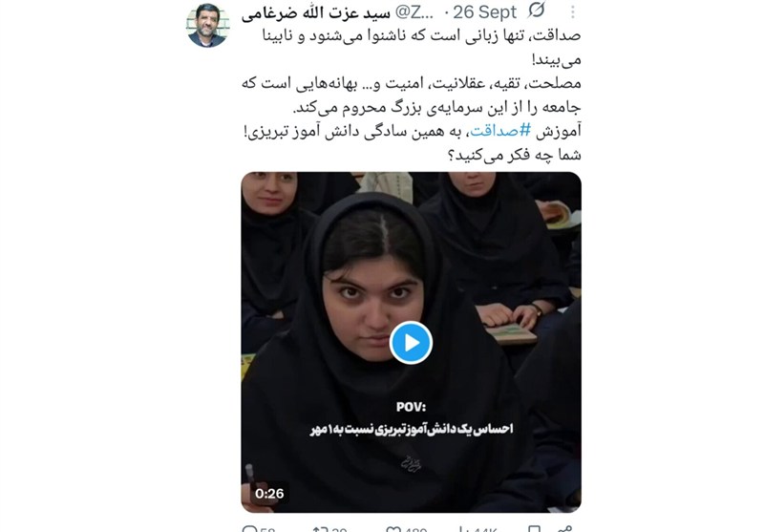
Task: Bookmark the tweet
Action: [x=534, y=529]
